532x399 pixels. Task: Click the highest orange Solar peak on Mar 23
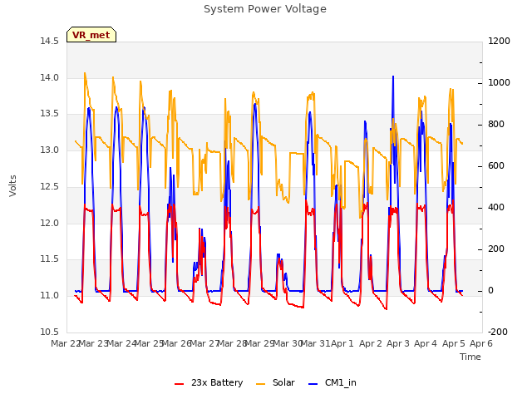[85, 74]
